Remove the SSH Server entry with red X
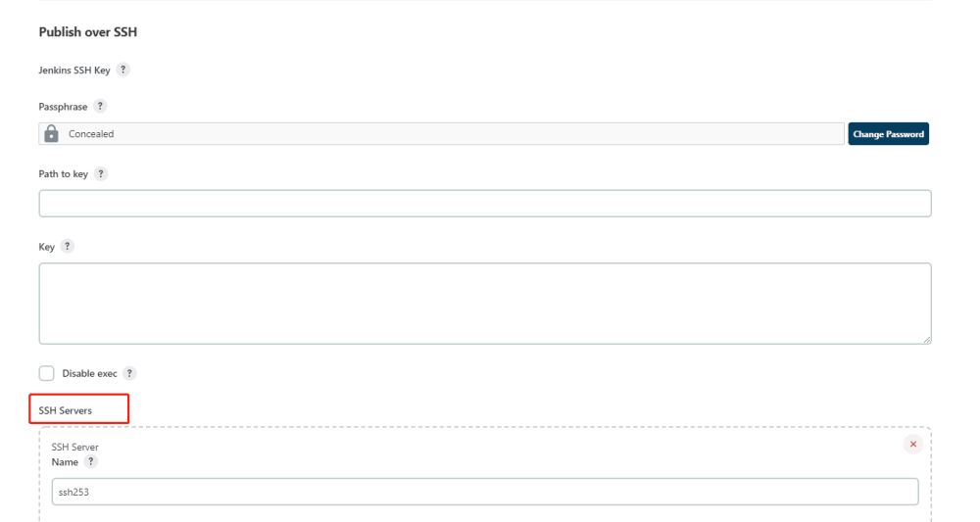Viewport: 980px width, 522px height. (x=913, y=444)
